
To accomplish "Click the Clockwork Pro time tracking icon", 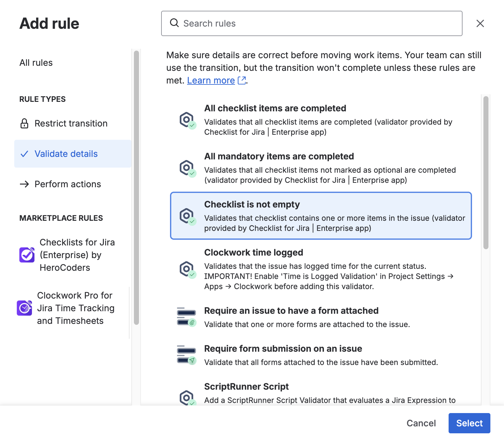I will [24, 308].
